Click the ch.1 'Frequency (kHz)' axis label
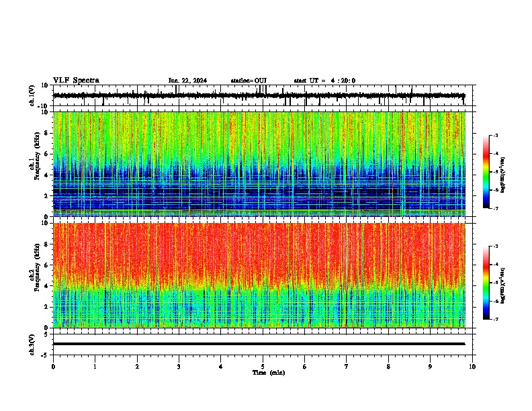 coord(37,156)
